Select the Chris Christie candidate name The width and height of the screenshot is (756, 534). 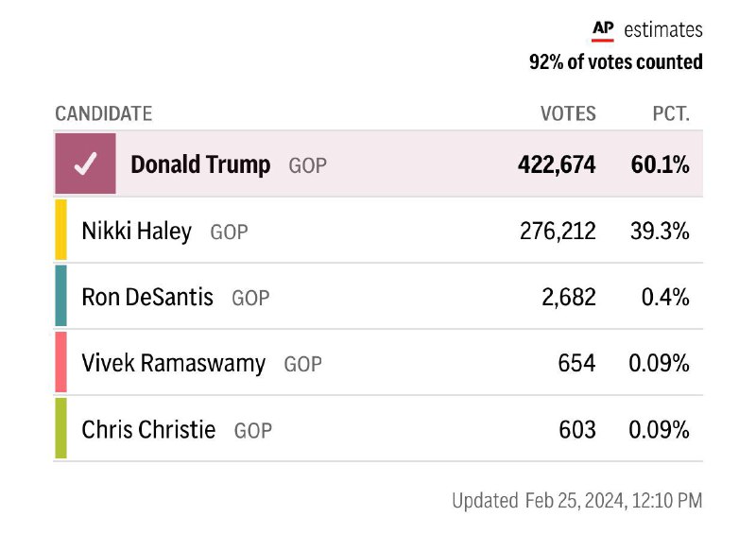[148, 430]
